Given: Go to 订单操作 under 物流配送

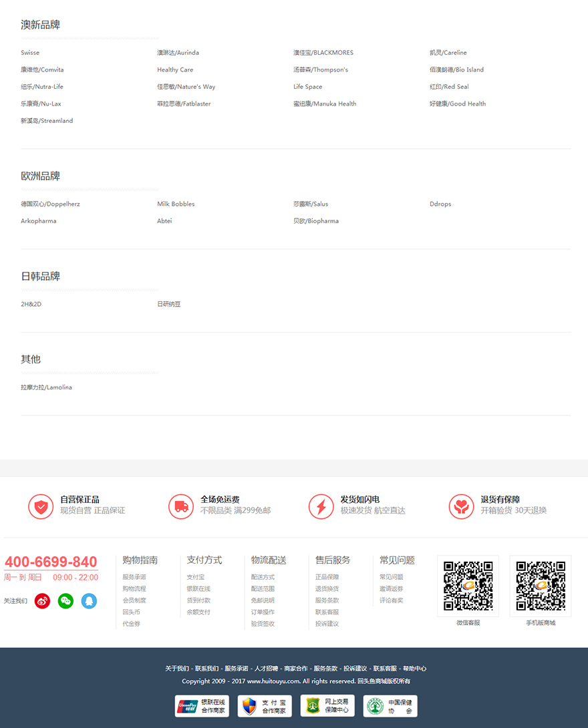Looking at the screenshot, I should point(263,612).
